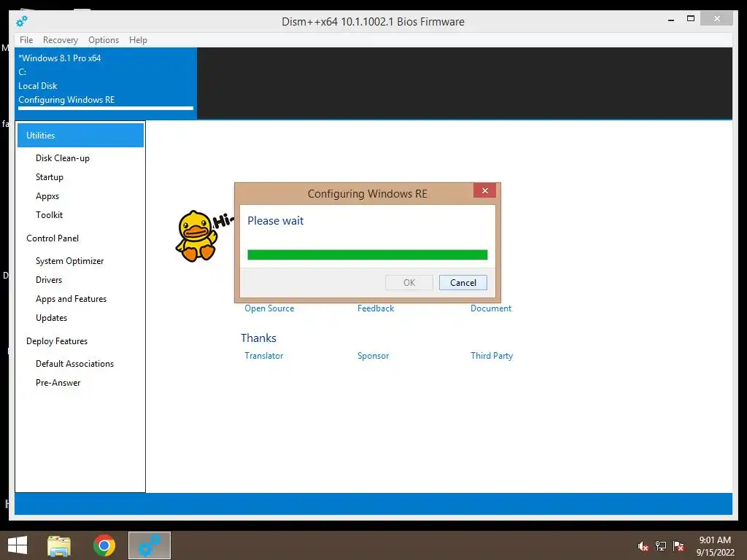This screenshot has width=747, height=560.
Task: Select the Control Panel section header
Action: click(53, 238)
